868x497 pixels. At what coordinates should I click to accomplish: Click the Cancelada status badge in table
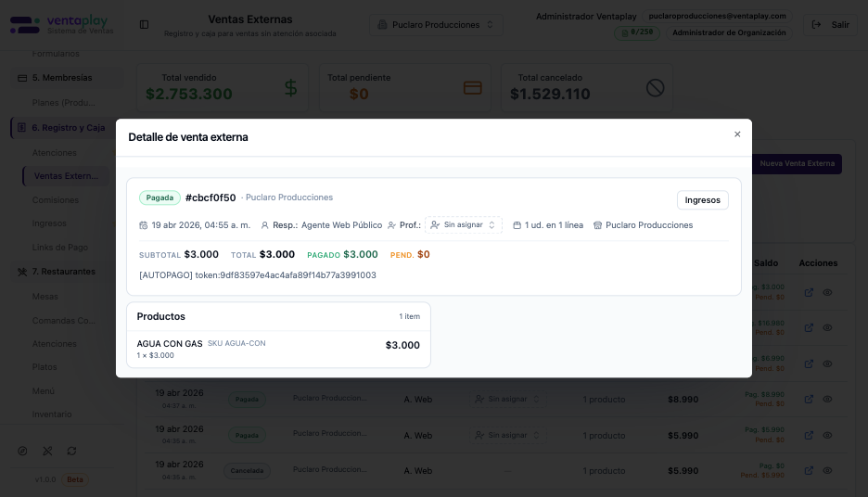pyautogui.click(x=247, y=471)
